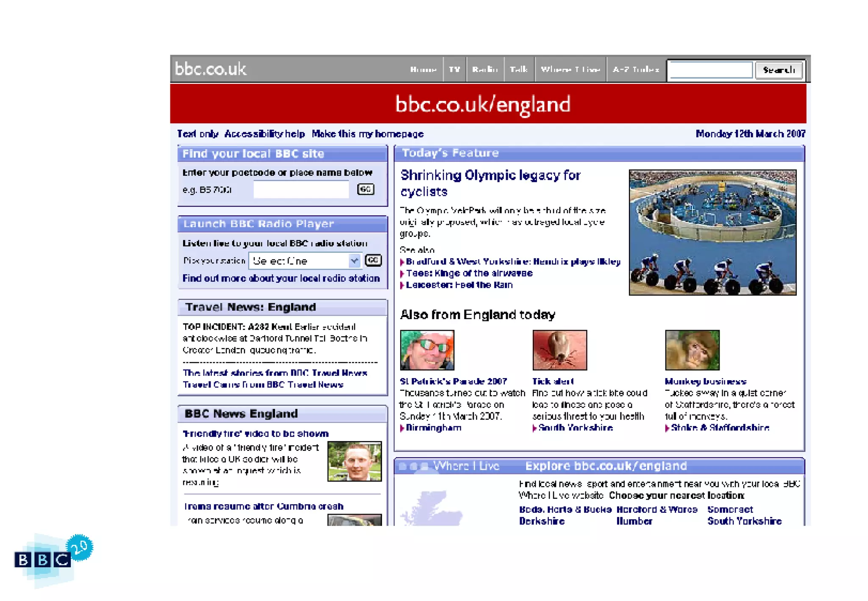Image resolution: width=868 pixels, height=601 pixels.
Task: Select the Radio navigation item
Action: (x=485, y=69)
